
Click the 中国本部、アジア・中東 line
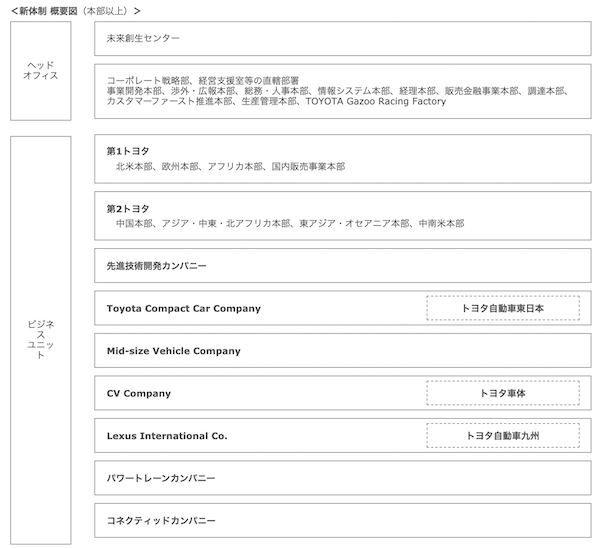click(290, 223)
